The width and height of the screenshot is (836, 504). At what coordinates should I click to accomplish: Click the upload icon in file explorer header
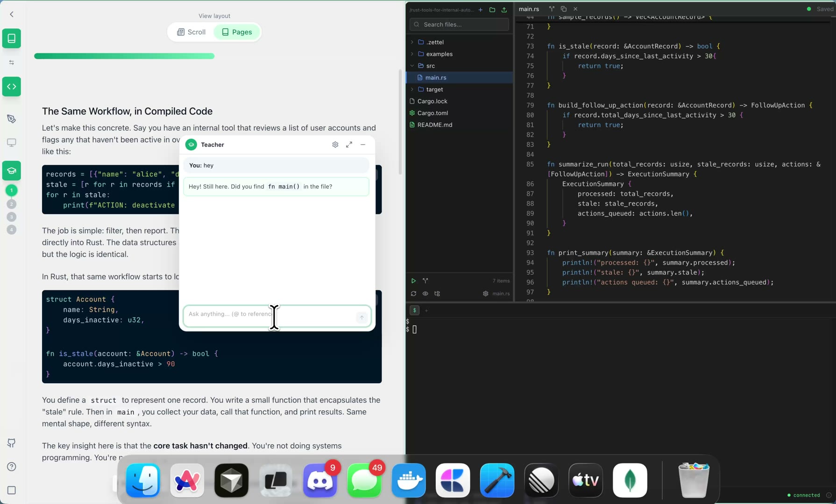point(504,10)
